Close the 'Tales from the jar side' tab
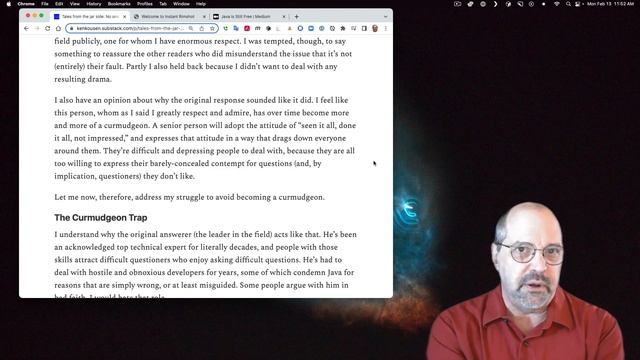Screen dimensions: 640x360 [x=124, y=17]
